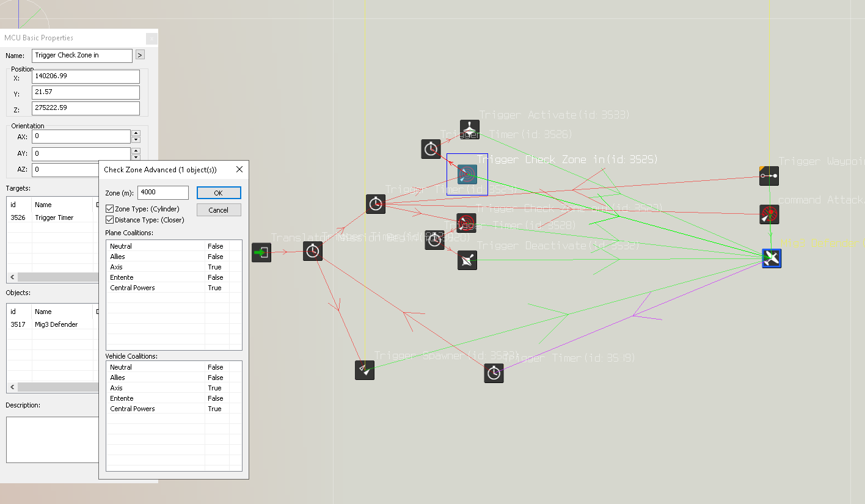Select Trigger Timer row in Targets list

click(53, 217)
